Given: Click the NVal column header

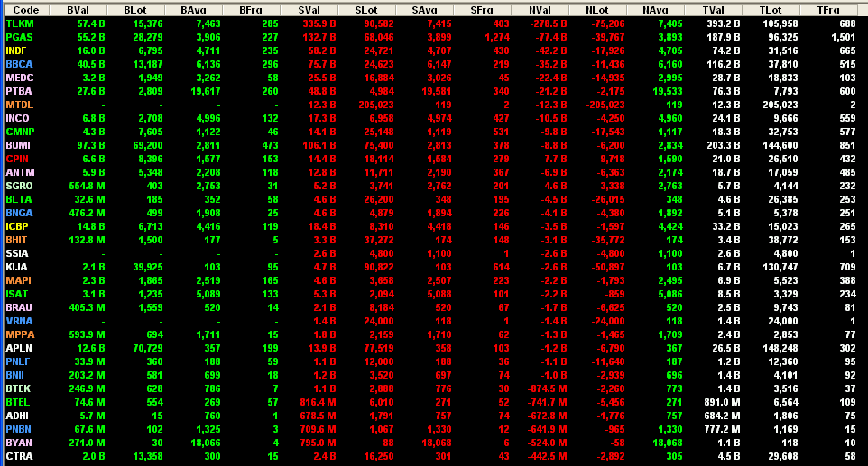Looking at the screenshot, I should (540, 10).
